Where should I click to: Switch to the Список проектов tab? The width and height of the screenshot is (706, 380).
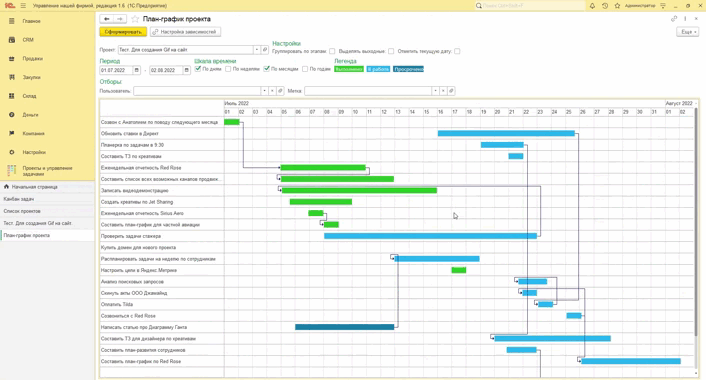pyautogui.click(x=22, y=211)
